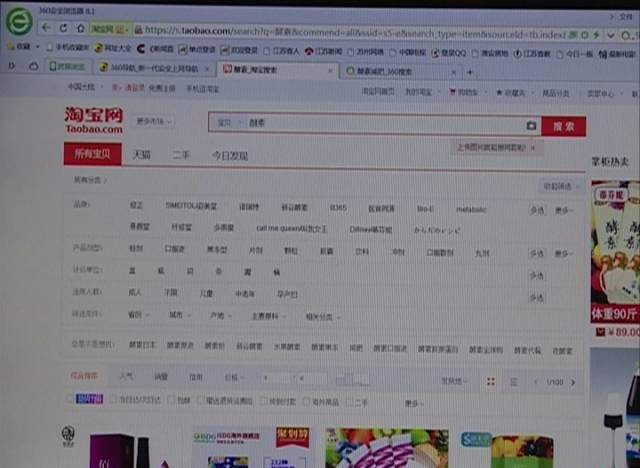Image resolution: width=640 pixels, height=468 pixels.
Task: Open the browser home page icon
Action: coord(81,29)
